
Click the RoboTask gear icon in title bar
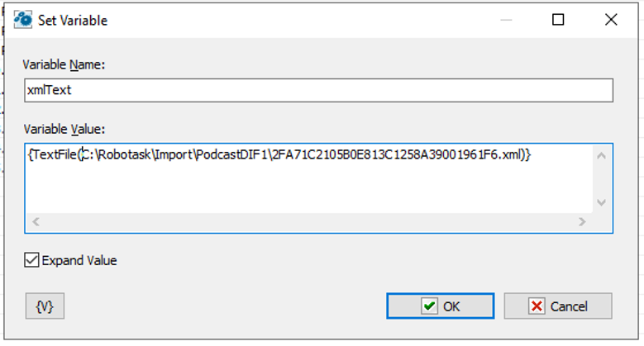[22, 20]
